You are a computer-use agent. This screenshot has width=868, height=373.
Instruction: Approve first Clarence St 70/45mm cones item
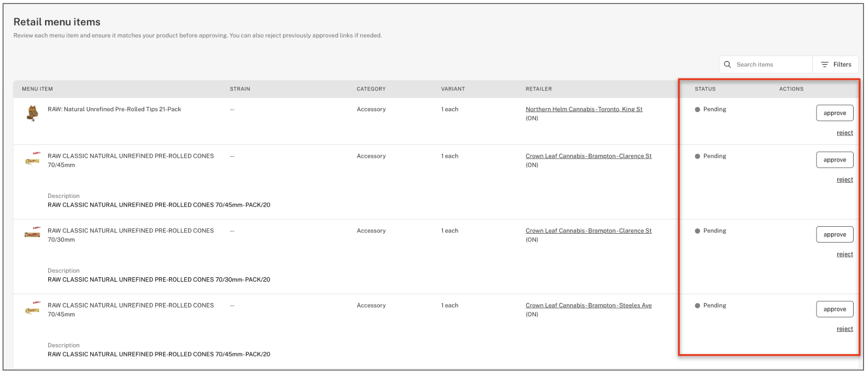[835, 160]
